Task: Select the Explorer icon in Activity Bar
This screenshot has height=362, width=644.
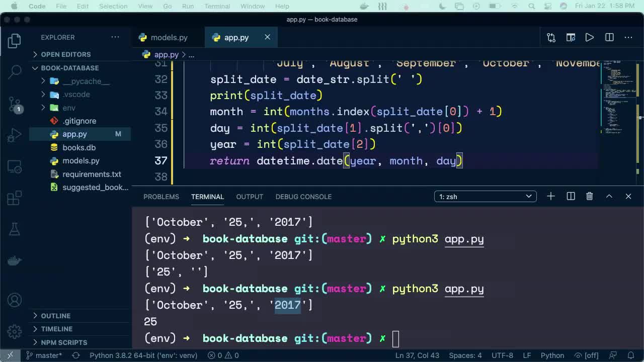Action: coord(14,40)
